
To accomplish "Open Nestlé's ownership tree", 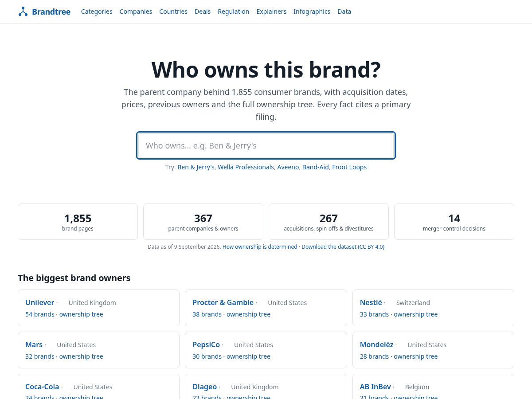I will pos(415,314).
